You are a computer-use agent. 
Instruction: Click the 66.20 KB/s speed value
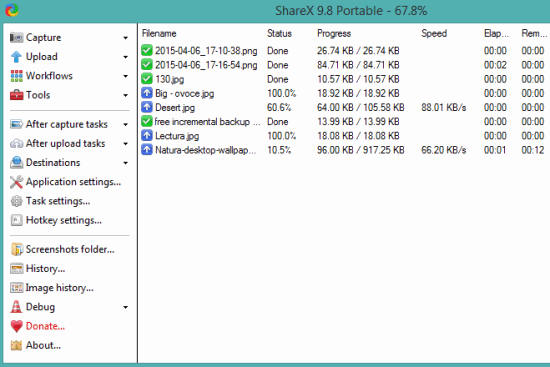(444, 150)
